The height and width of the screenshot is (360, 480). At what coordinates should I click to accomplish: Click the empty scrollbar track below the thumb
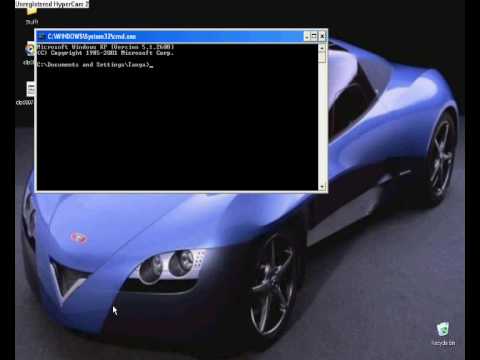pos(322,123)
